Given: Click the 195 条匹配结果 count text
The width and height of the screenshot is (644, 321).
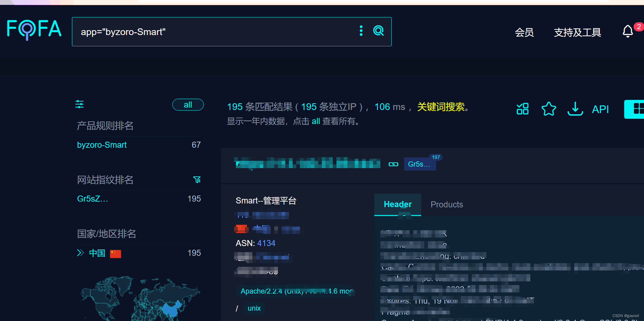Looking at the screenshot, I should pyautogui.click(x=260, y=107).
